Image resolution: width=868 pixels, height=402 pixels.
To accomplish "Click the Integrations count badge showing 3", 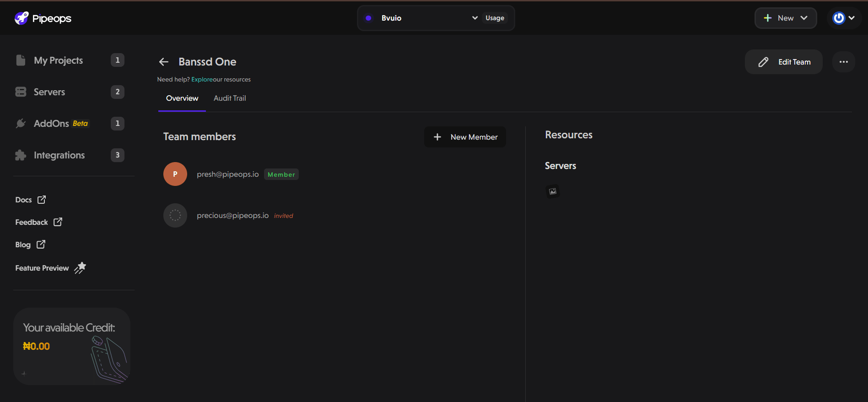I will 118,155.
